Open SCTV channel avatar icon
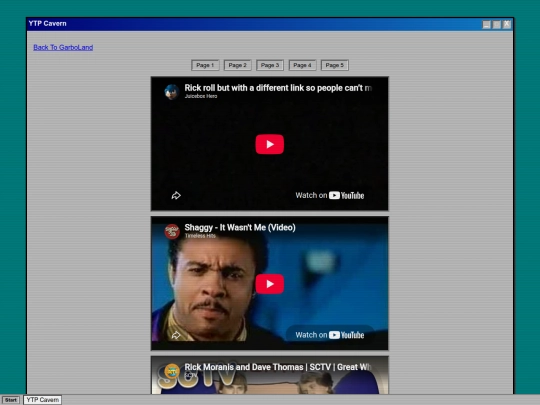Screen dimensions: 540x405 (172, 371)
